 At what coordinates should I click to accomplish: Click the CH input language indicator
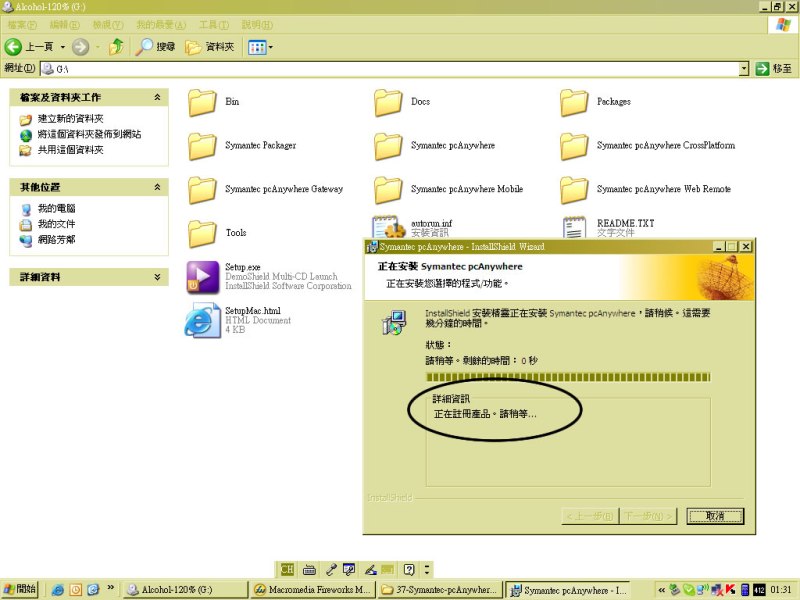287,569
